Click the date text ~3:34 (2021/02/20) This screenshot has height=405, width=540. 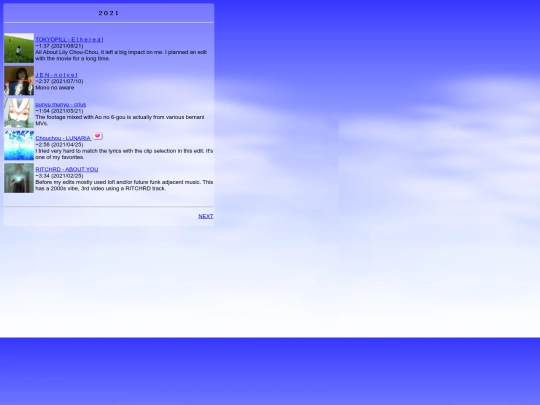click(59, 176)
